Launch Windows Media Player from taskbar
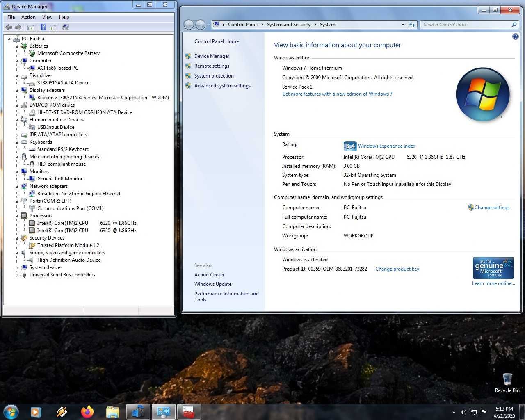The width and height of the screenshot is (525, 420). point(36,412)
